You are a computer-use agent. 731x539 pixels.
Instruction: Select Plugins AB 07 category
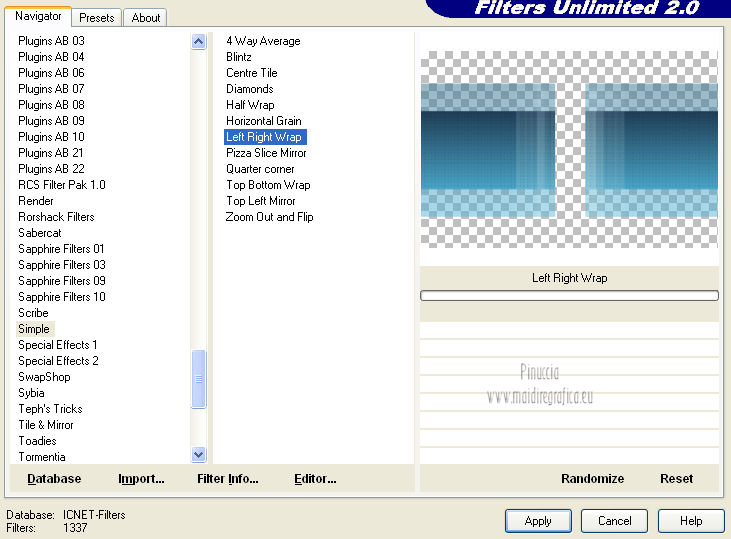(51, 89)
